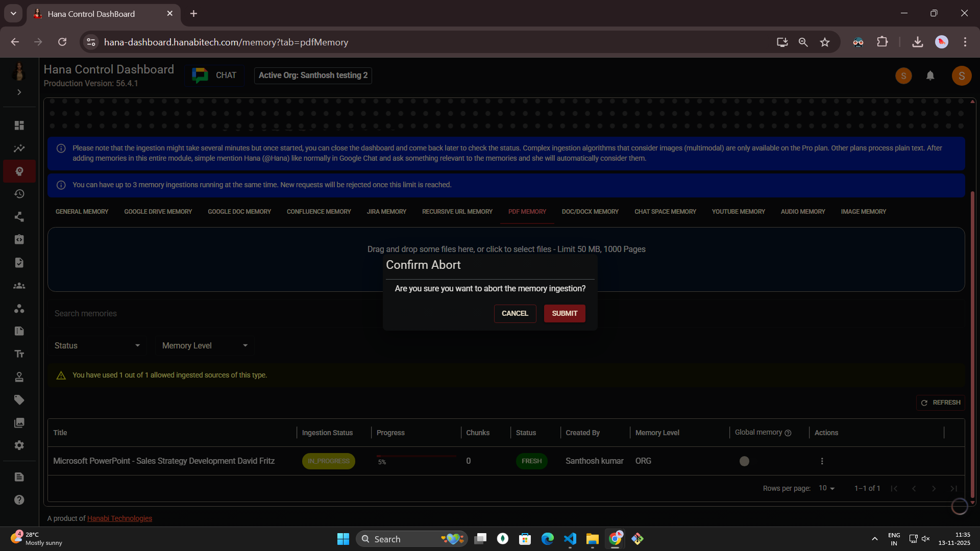Click the tag icon in the sidebar
The image size is (980, 551).
point(19,399)
